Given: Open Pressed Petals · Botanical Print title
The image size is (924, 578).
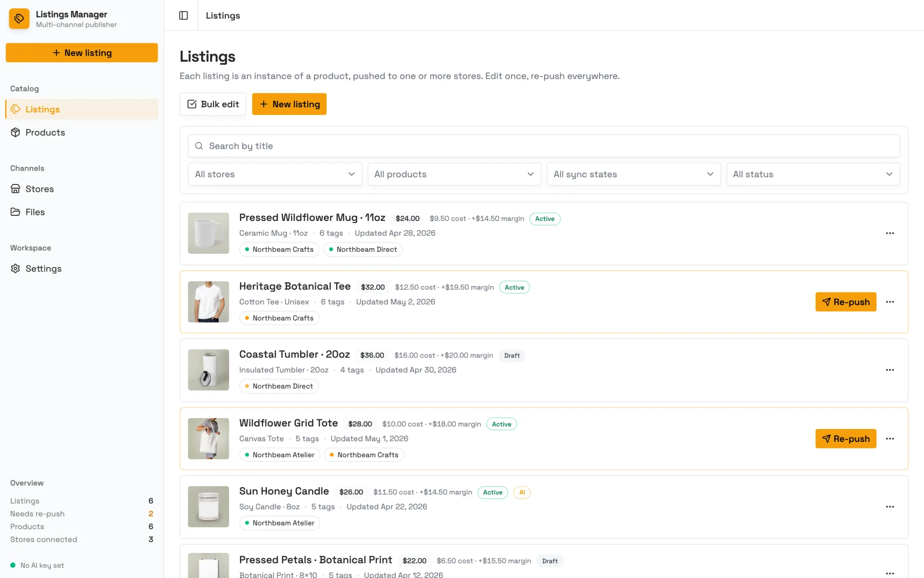Looking at the screenshot, I should (x=316, y=560).
